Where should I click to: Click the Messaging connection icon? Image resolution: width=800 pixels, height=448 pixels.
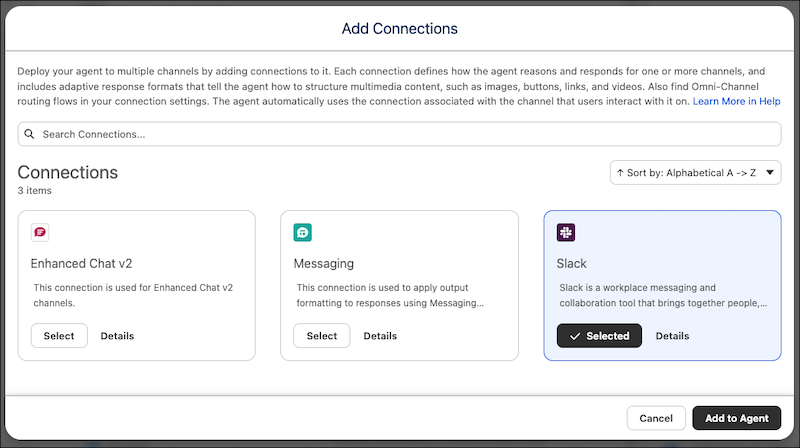303,233
